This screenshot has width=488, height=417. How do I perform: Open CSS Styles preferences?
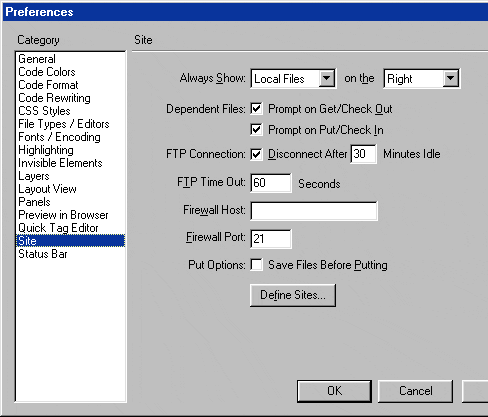pos(44,111)
